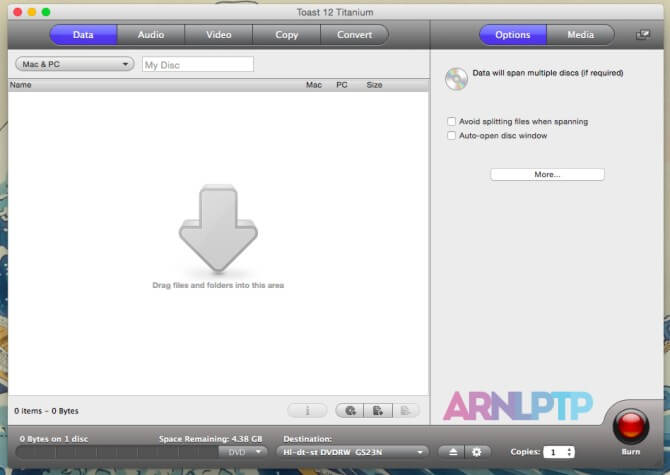Click the red Burn button
This screenshot has height=475, width=670.
coord(631,426)
